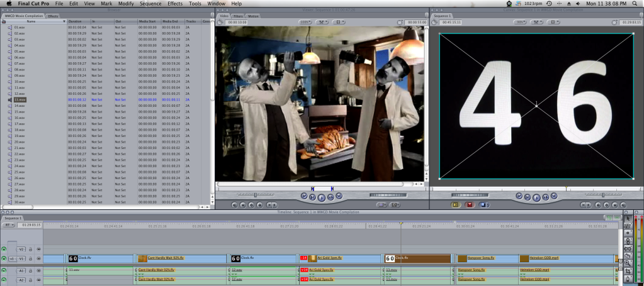Lock the V2 video track
This screenshot has height=286, width=644.
30,249
